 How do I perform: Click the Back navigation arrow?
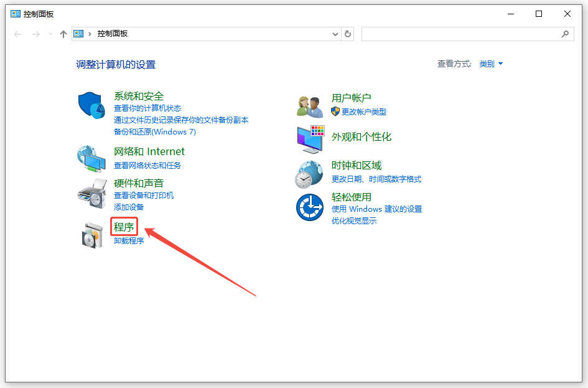pyautogui.click(x=17, y=34)
